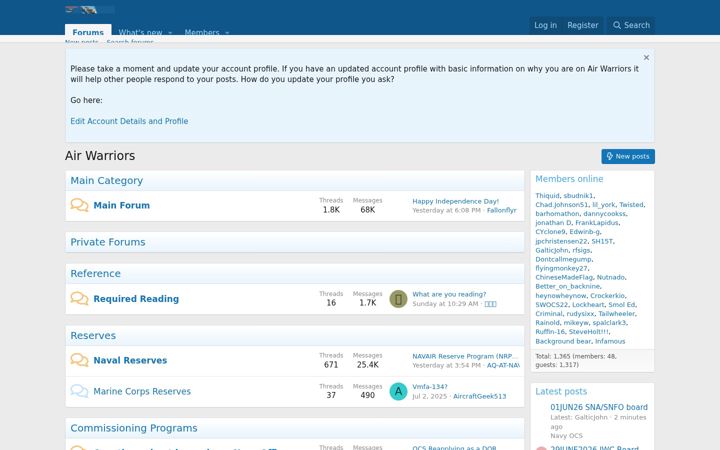The height and width of the screenshot is (450, 720).
Task: Click the Marine Corps Reserves speech-bubble icon
Action: click(x=79, y=391)
